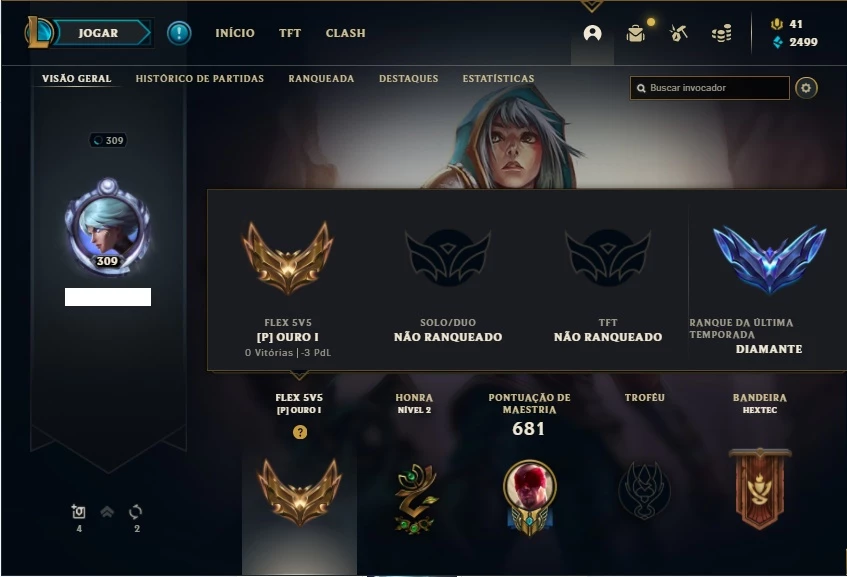The height and width of the screenshot is (577, 847).
Task: Go to the TFT menu item
Action: (290, 33)
